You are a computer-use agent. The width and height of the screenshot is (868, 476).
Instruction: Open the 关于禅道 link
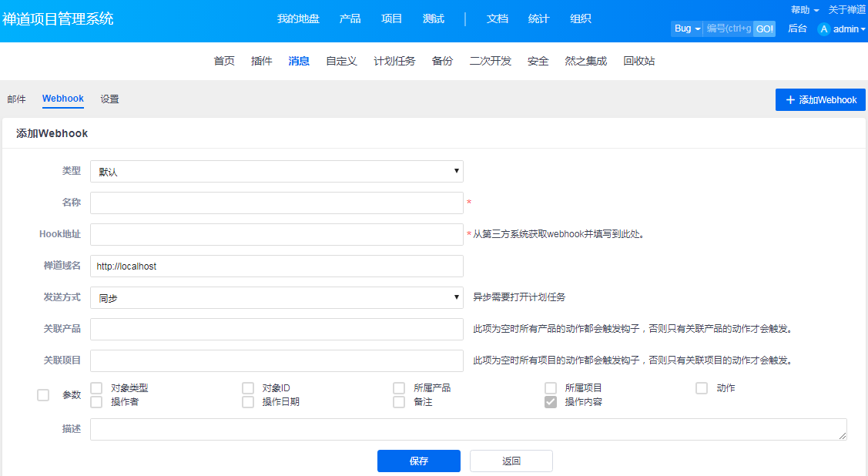pyautogui.click(x=846, y=10)
